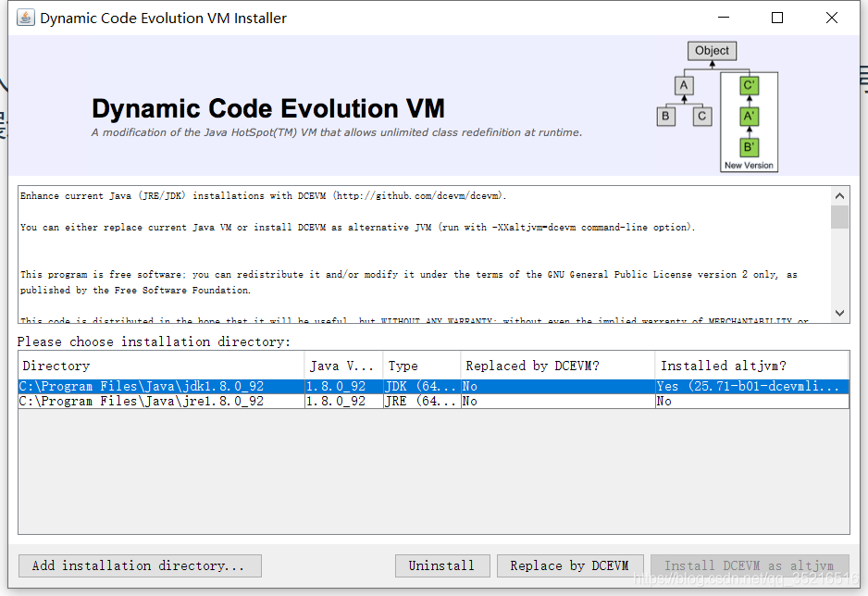Click the Replace by DCEVM button
Viewport: 868px width, 596px height.
click(570, 565)
